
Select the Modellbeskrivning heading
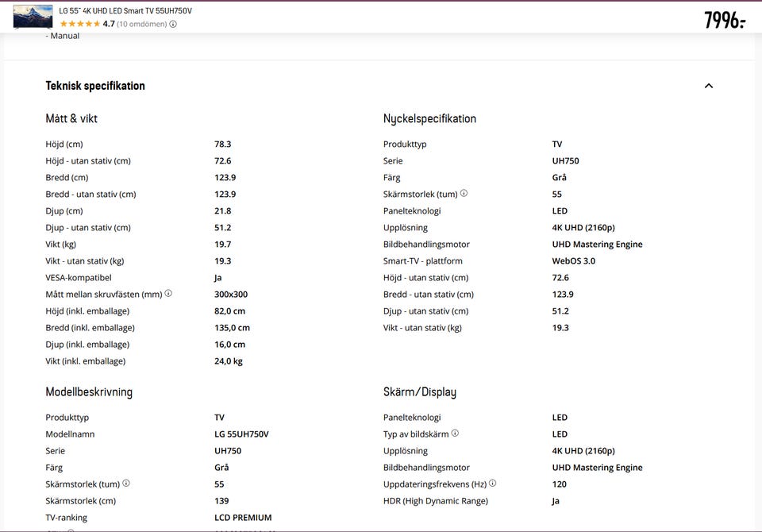tap(89, 392)
